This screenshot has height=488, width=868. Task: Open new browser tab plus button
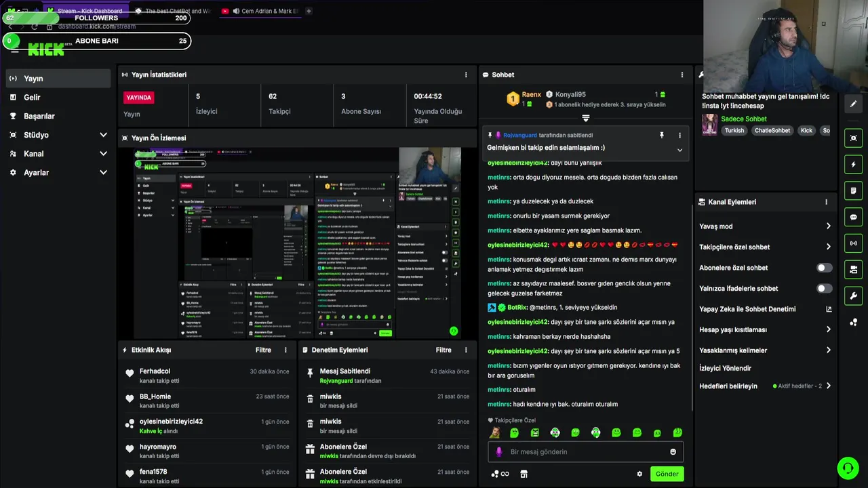(309, 11)
